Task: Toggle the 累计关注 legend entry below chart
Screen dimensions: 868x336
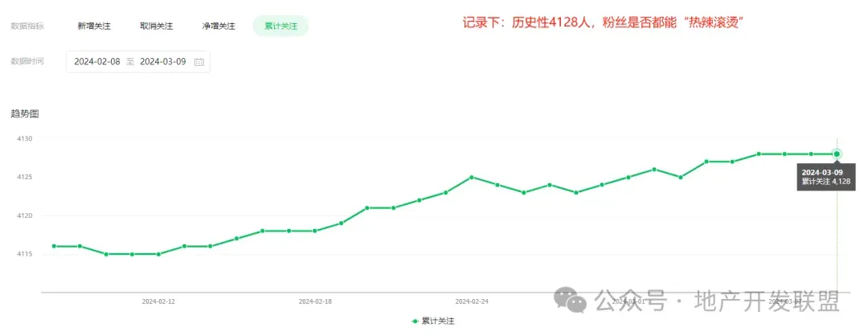Action: tap(433, 321)
